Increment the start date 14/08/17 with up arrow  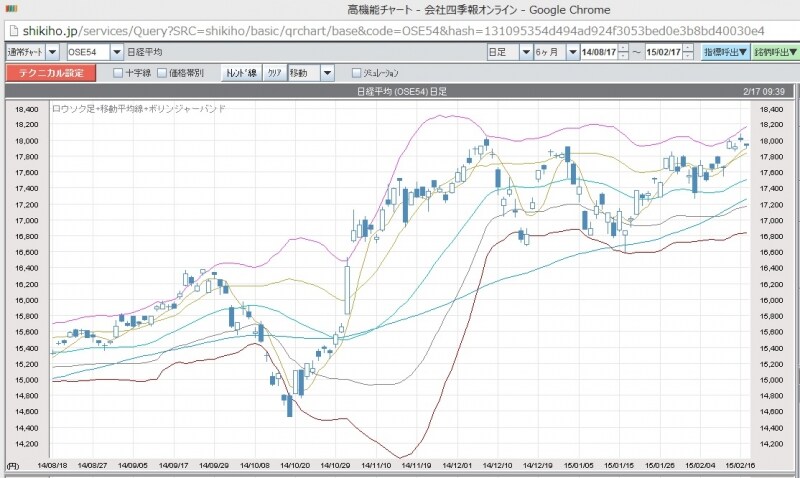pyautogui.click(x=623, y=46)
